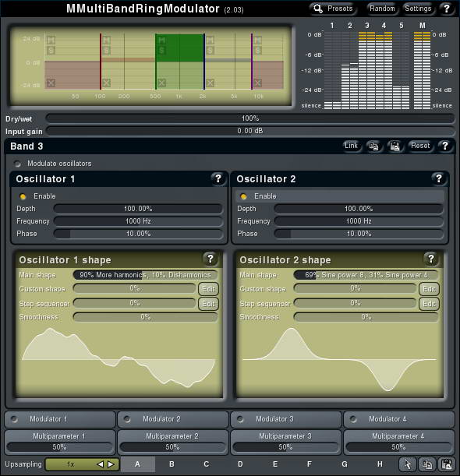Image resolution: width=460 pixels, height=476 pixels.
Task: Toggle the Modulate oscillators option
Action: tap(18, 164)
